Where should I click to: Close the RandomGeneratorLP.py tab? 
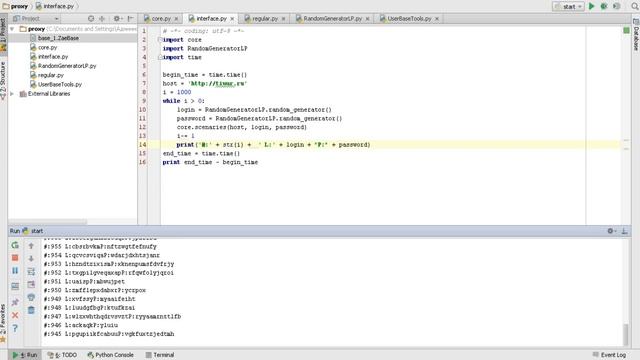pyautogui.click(x=367, y=19)
